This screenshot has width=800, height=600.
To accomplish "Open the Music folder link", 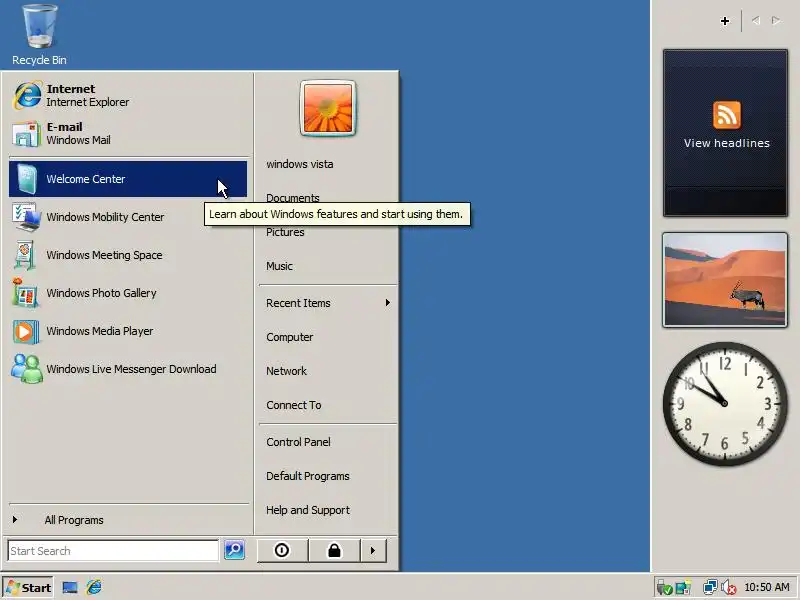I will [279, 266].
